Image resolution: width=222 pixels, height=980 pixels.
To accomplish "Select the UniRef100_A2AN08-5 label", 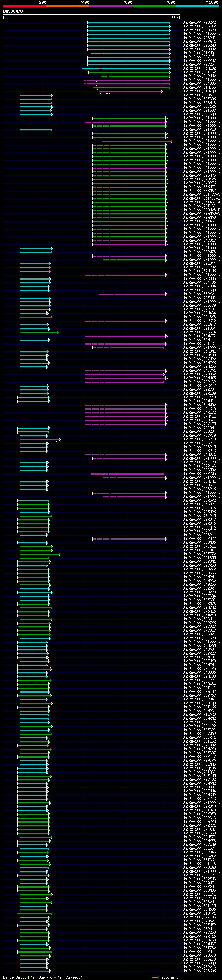I will 201,210.
